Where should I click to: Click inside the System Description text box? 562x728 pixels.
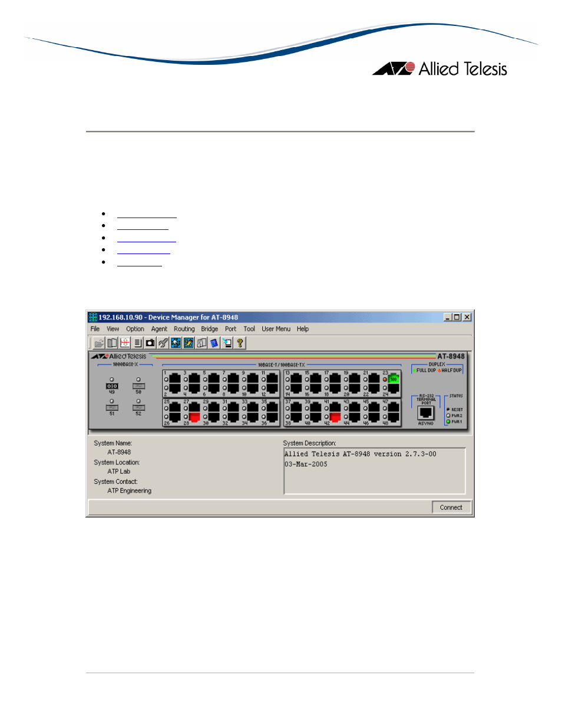(x=375, y=471)
